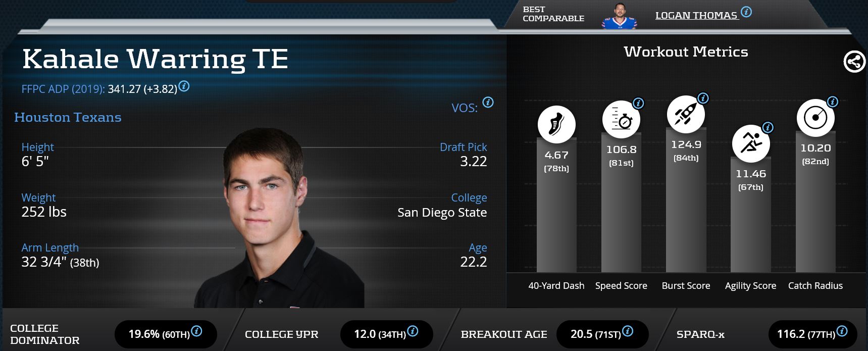Open info icon next to VOS
Viewport: 868px width, 351px height.
(x=488, y=102)
